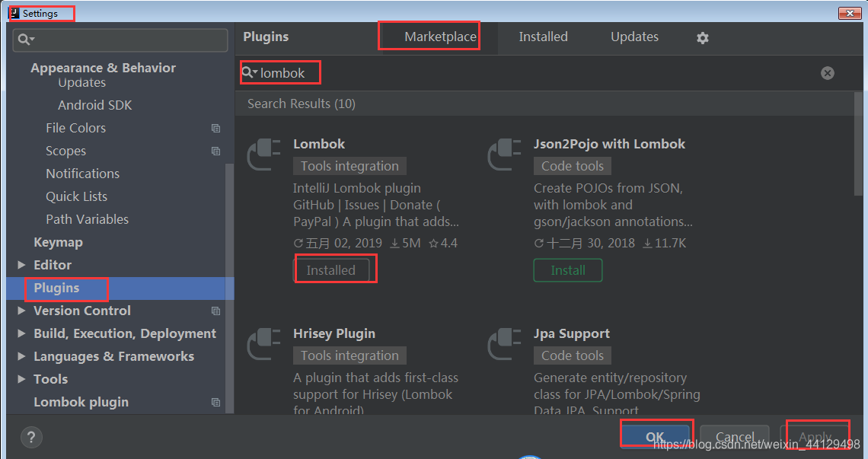Image resolution: width=868 pixels, height=459 pixels.
Task: Click the Search Results (10) header
Action: (x=302, y=104)
